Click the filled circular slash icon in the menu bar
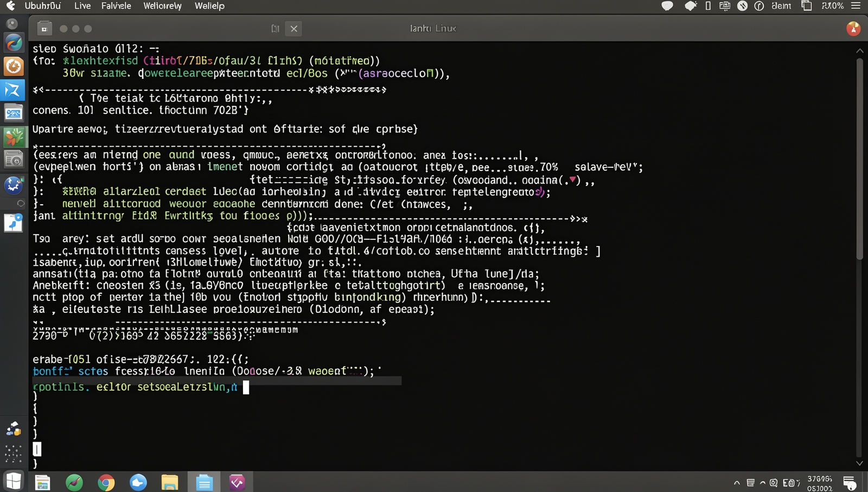This screenshot has height=492, width=868. [743, 6]
